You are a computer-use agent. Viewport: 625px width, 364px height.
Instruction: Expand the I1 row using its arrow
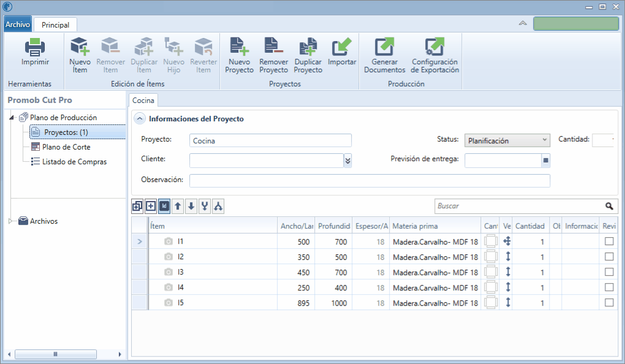pos(140,241)
